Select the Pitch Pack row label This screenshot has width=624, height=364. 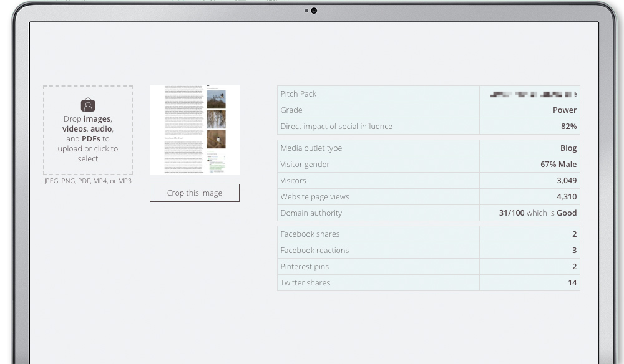tap(298, 94)
